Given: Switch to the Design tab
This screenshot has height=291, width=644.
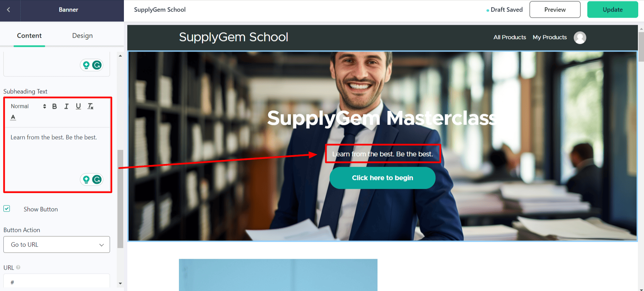Looking at the screenshot, I should [82, 36].
